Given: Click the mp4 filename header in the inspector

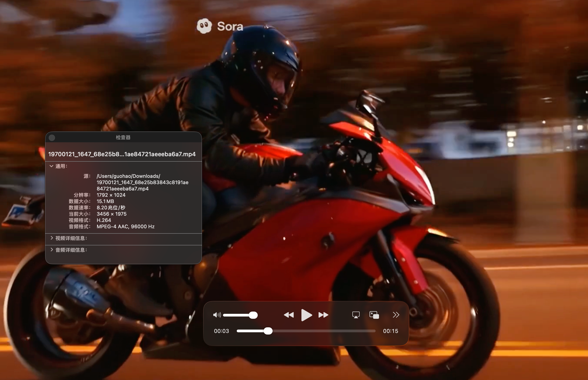Looking at the screenshot, I should [x=122, y=154].
